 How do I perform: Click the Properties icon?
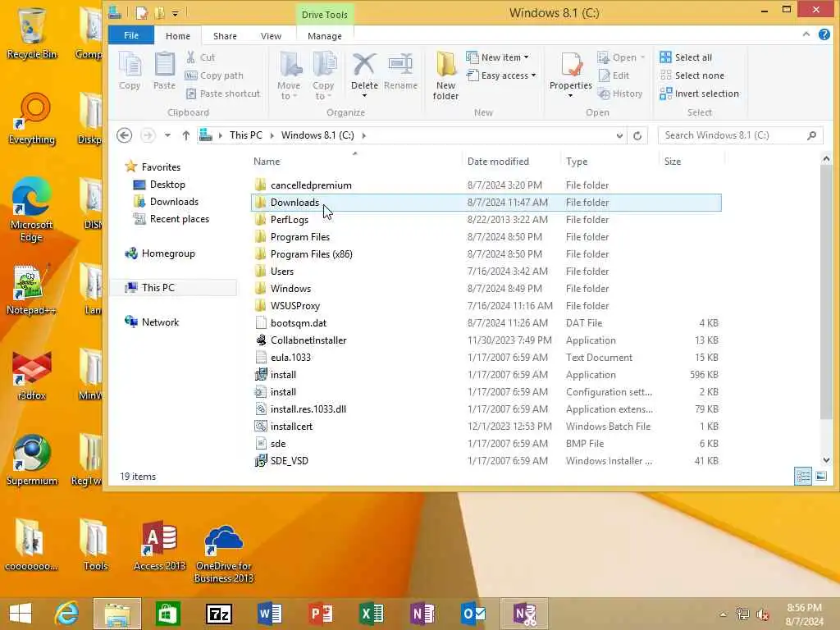click(571, 66)
